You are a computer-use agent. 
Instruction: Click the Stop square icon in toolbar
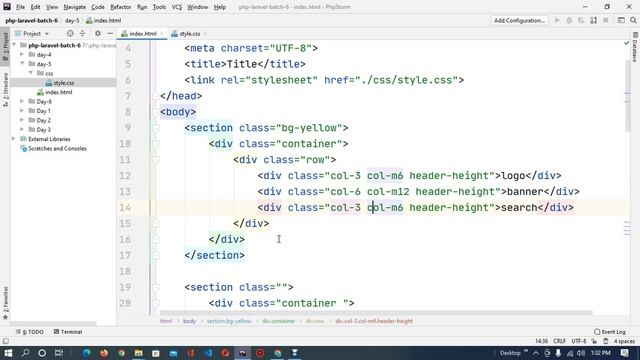click(606, 20)
